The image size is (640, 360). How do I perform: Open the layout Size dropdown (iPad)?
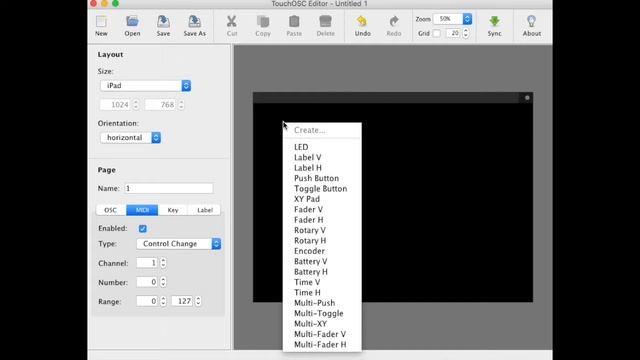tap(146, 86)
